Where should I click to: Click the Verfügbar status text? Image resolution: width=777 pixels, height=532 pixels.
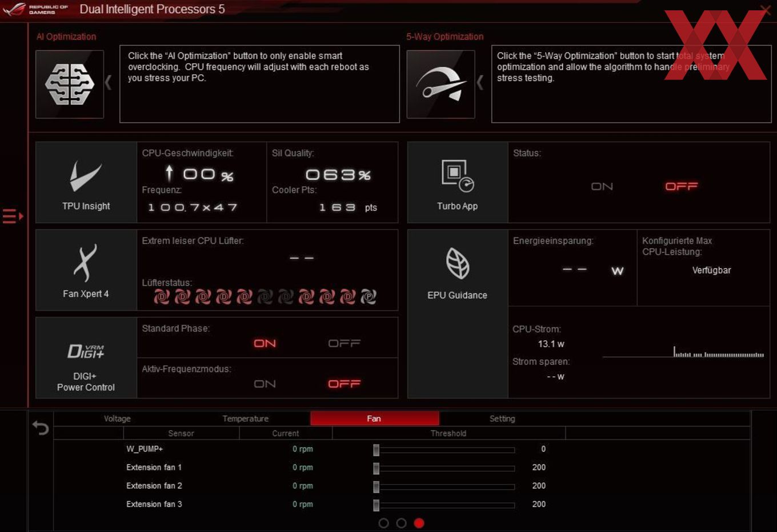click(711, 270)
